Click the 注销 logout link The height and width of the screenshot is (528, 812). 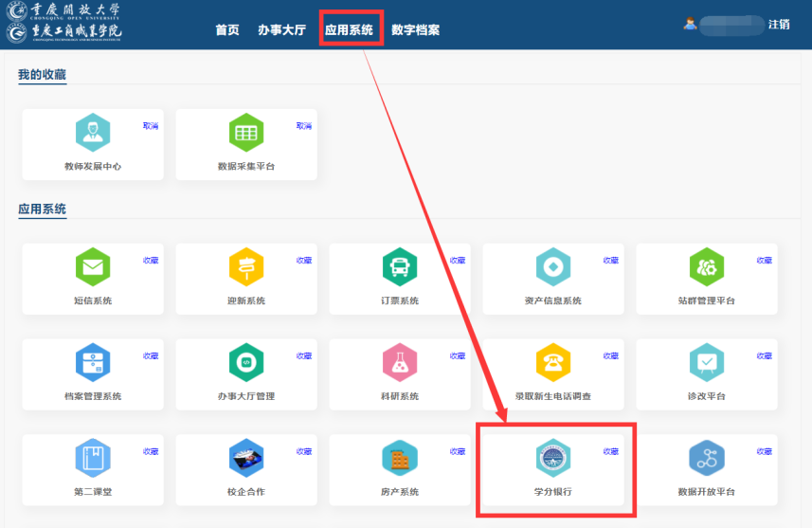click(x=779, y=25)
